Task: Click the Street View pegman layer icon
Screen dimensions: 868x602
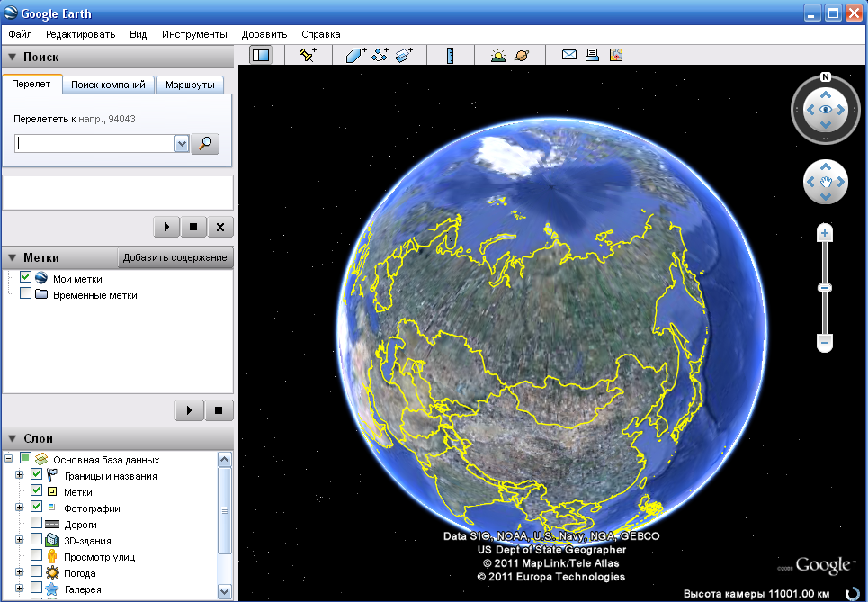Action: point(52,556)
